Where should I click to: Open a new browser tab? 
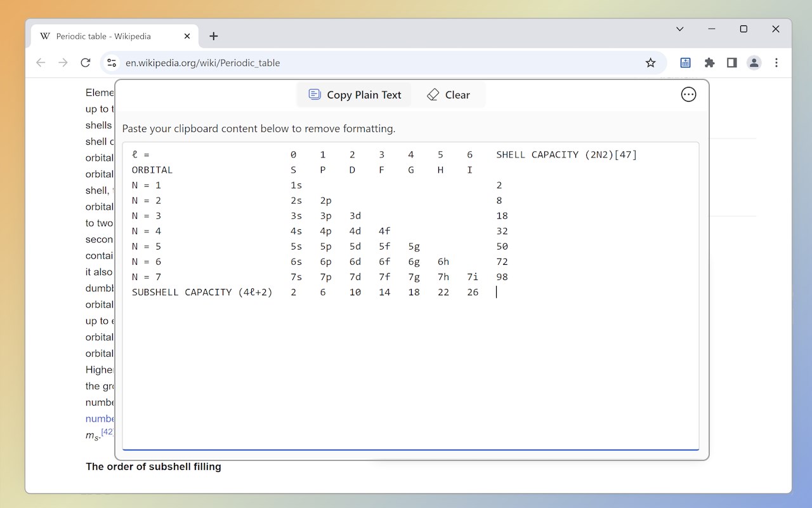tap(214, 36)
